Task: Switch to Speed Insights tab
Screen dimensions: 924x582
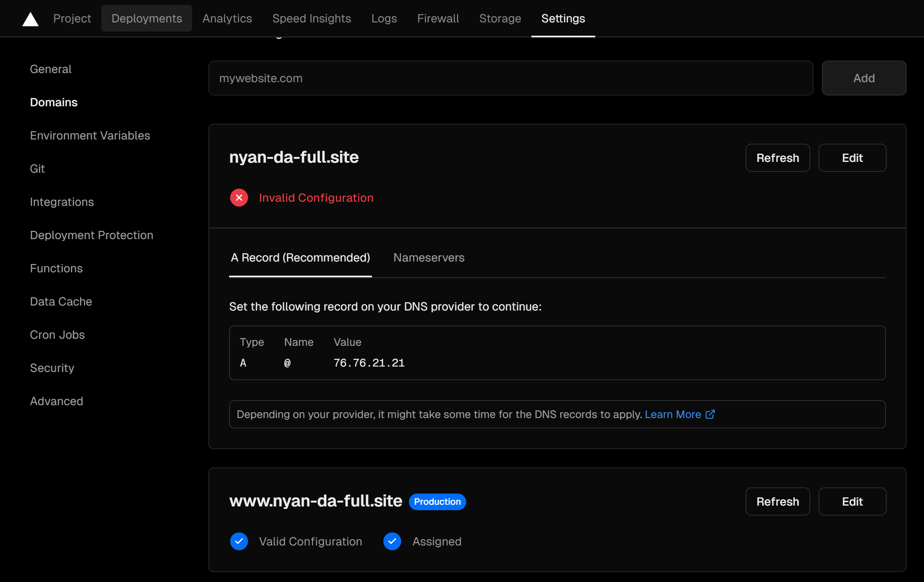Action: pyautogui.click(x=312, y=18)
